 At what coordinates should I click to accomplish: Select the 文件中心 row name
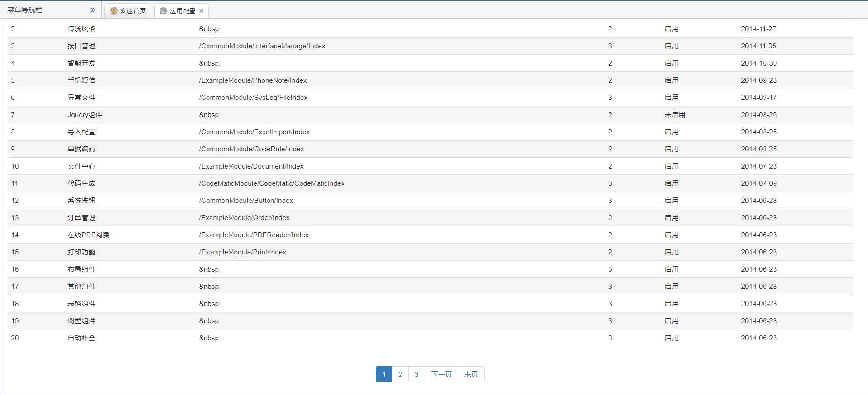click(81, 166)
